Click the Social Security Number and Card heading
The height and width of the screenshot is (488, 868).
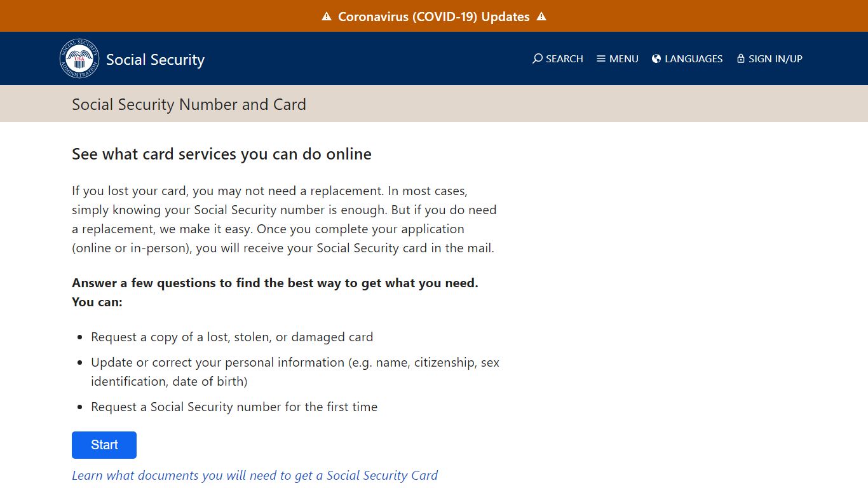click(x=189, y=104)
